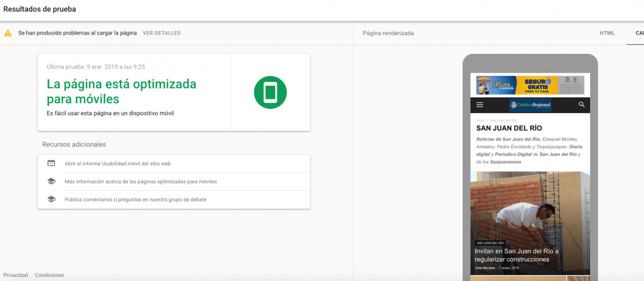
Task: Open Publica comentarios o preguntas link
Action: click(136, 199)
